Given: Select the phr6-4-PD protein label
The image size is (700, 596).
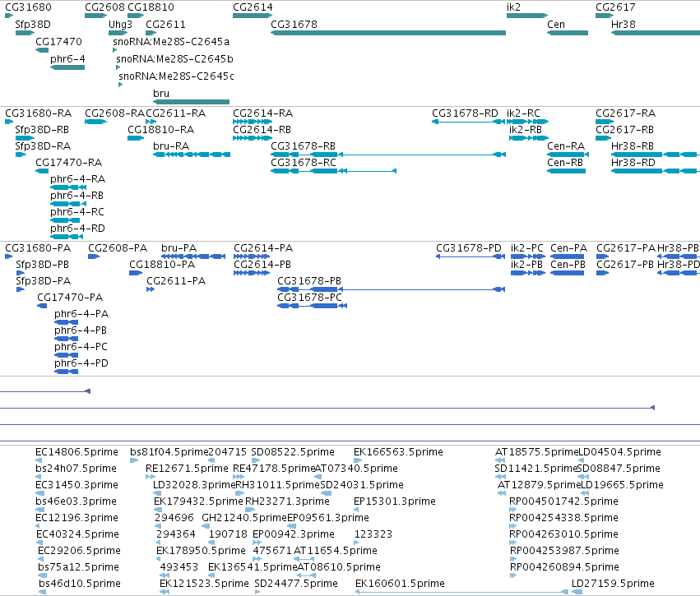Looking at the screenshot, I should click(x=81, y=363).
